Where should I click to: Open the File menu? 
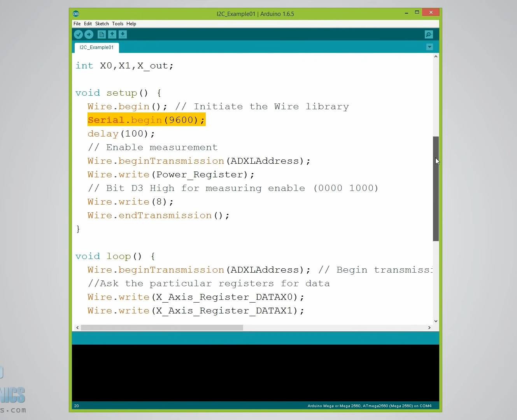77,24
